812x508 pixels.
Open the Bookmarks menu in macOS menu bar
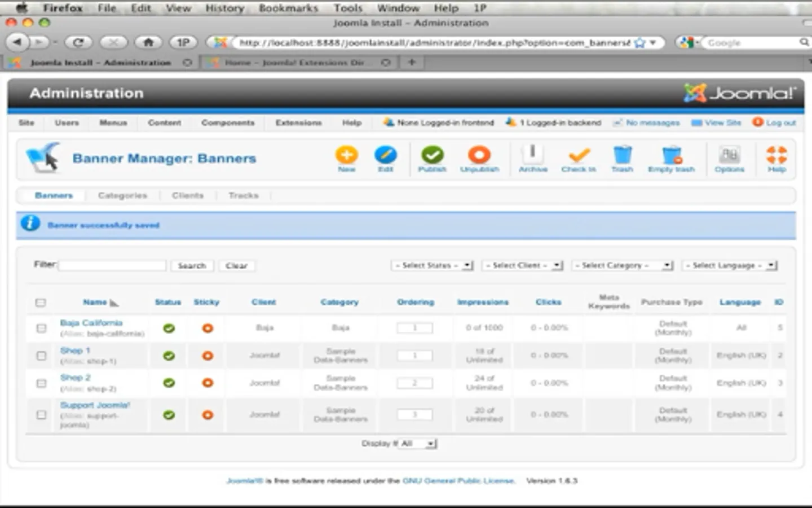(288, 8)
